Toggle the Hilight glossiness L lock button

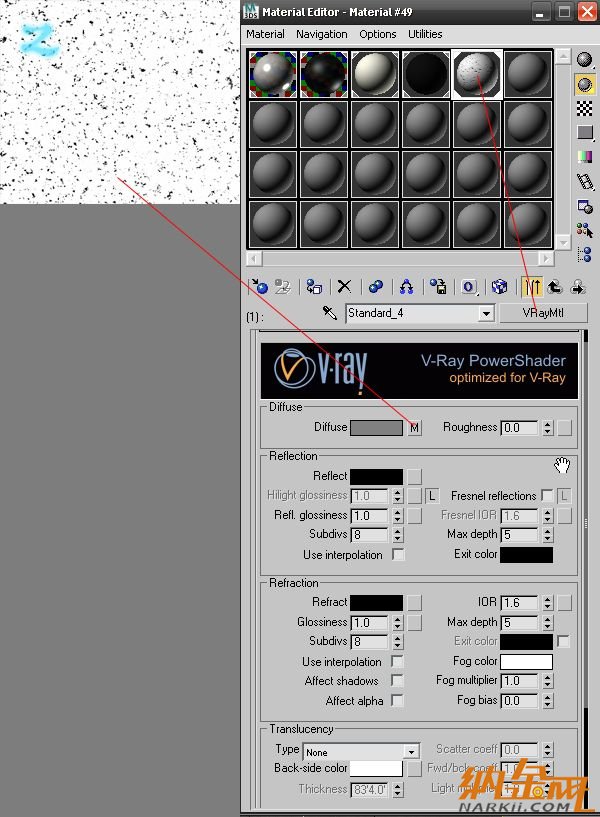coord(432,495)
